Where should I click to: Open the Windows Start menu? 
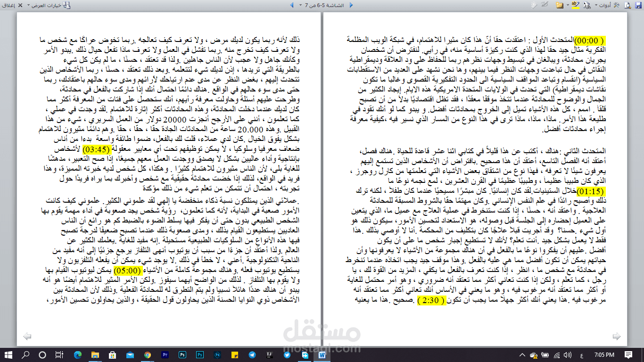tap(8, 355)
